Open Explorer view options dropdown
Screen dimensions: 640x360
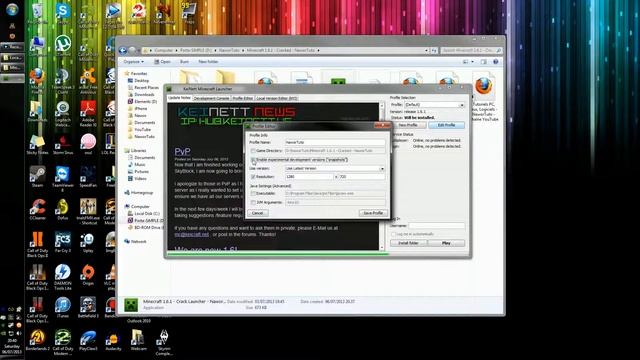[473, 62]
